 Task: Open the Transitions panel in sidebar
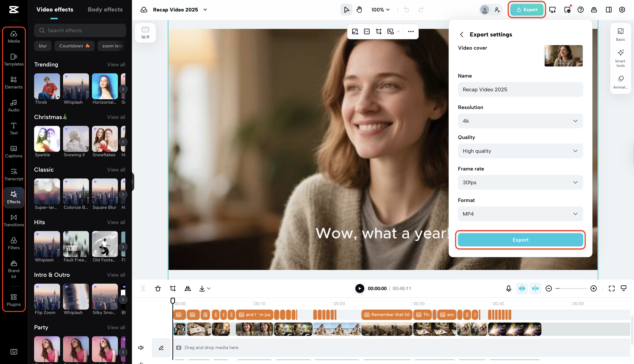[x=14, y=220]
